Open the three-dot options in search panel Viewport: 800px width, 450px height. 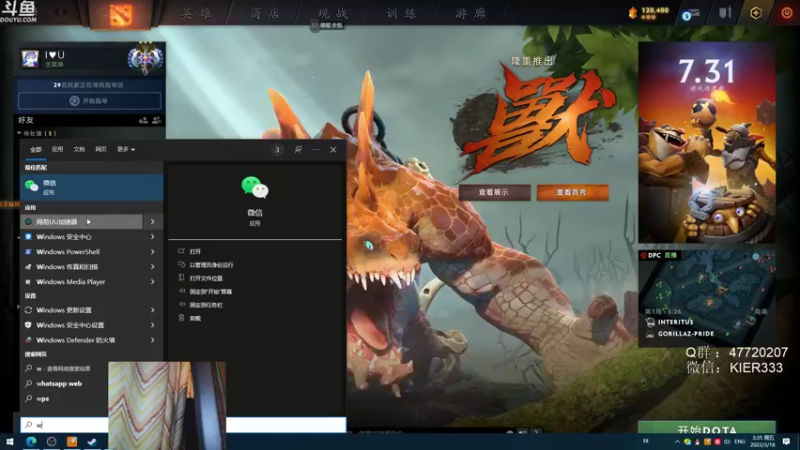(316, 149)
